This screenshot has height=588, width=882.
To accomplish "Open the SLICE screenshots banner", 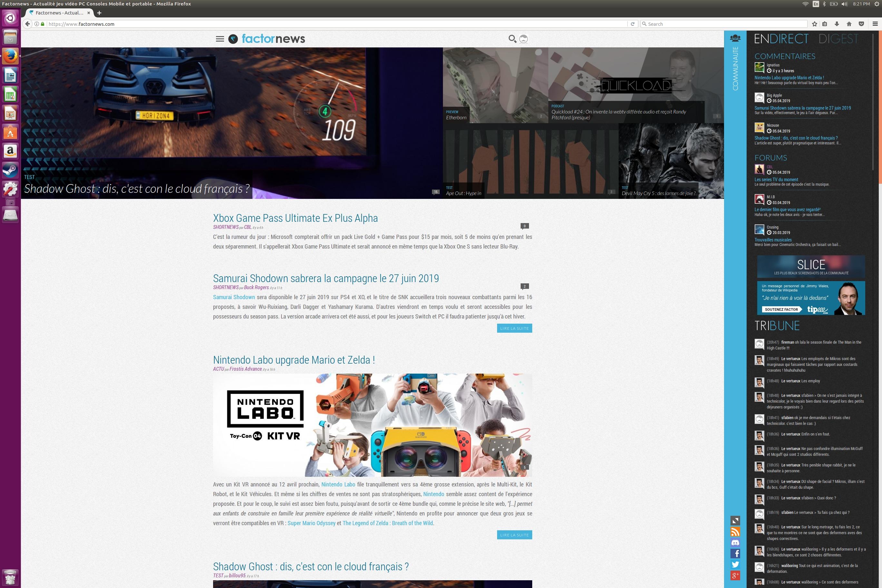I will (x=811, y=267).
